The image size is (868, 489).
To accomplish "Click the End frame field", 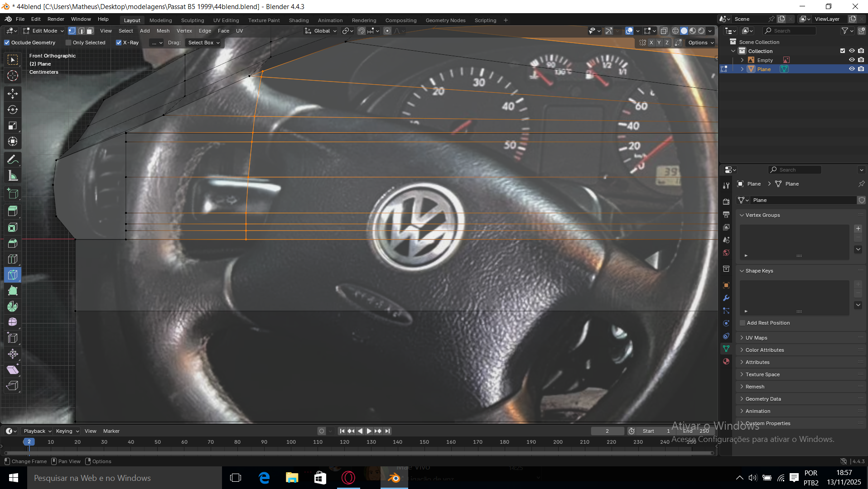I will [696, 431].
